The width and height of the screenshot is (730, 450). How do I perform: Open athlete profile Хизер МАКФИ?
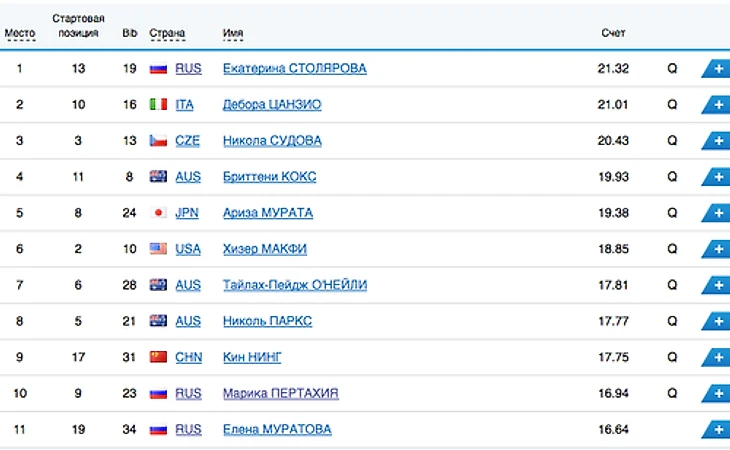266,249
